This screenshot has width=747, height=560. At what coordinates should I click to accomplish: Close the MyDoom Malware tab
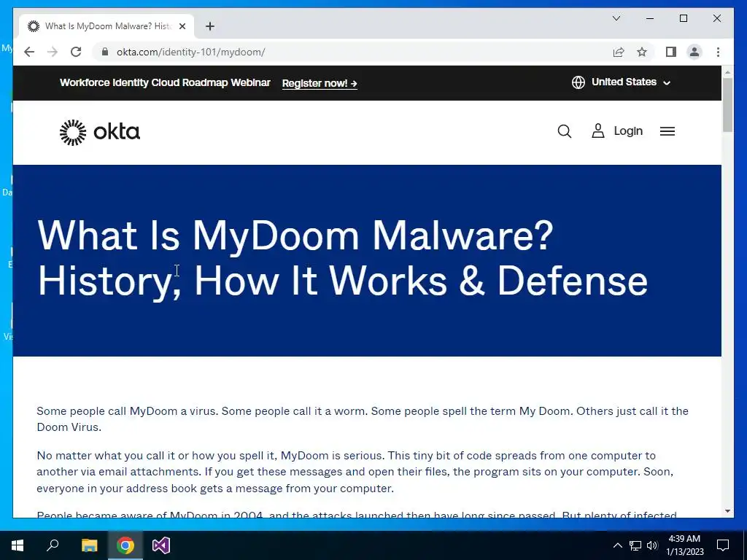click(x=182, y=26)
